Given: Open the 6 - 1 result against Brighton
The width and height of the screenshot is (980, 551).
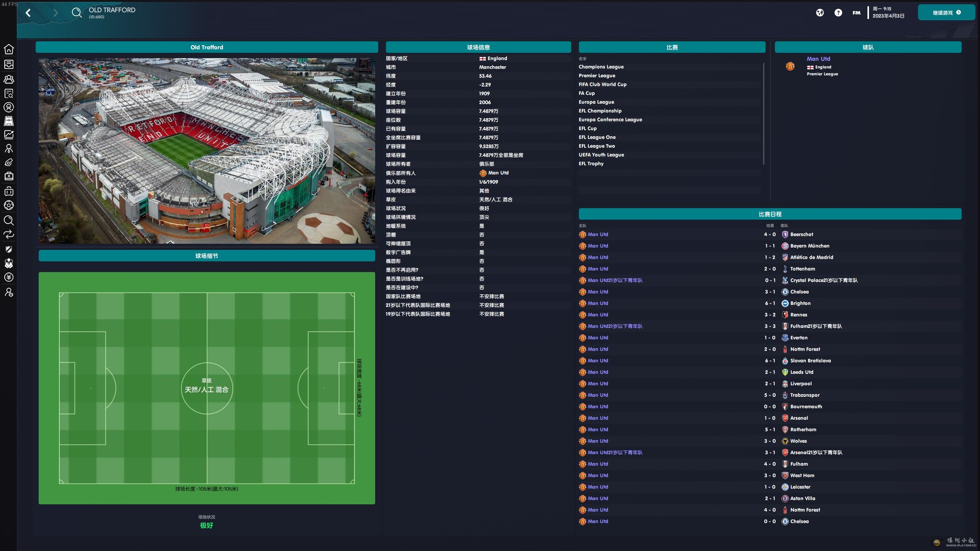Looking at the screenshot, I should pos(770,303).
